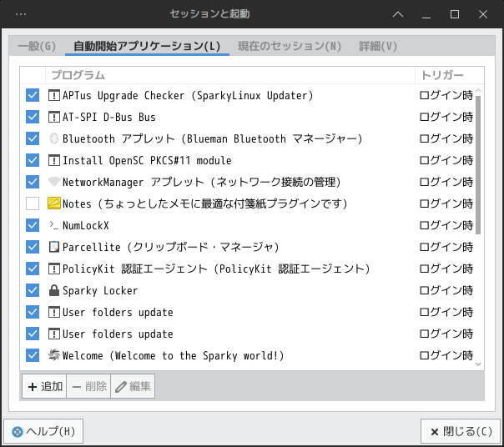
Task: Select the Sparky Locker row text
Action: [100, 290]
